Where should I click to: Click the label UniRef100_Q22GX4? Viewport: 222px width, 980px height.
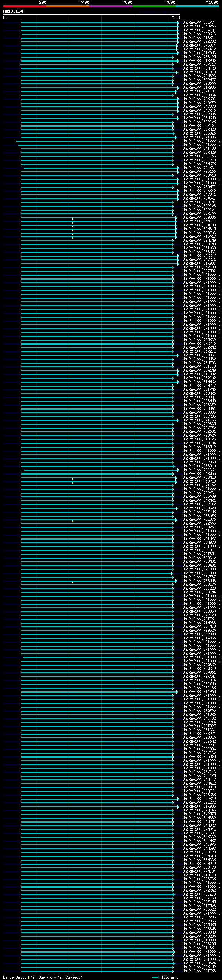click(x=199, y=470)
